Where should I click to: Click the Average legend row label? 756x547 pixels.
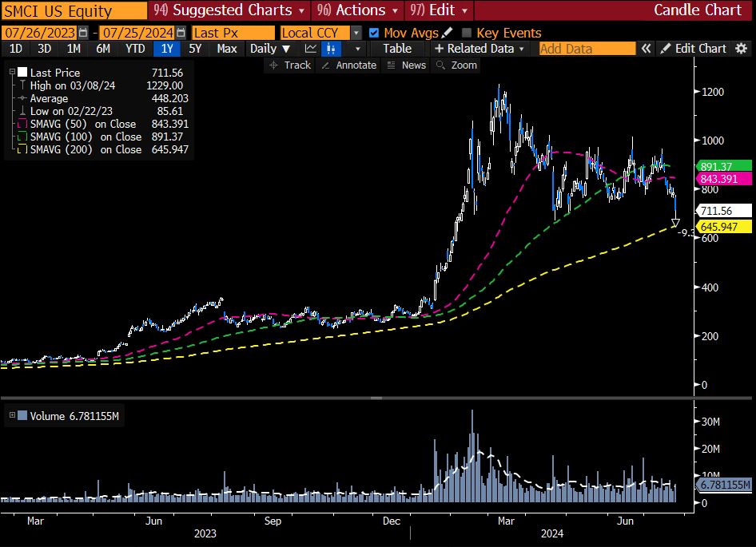(49, 98)
